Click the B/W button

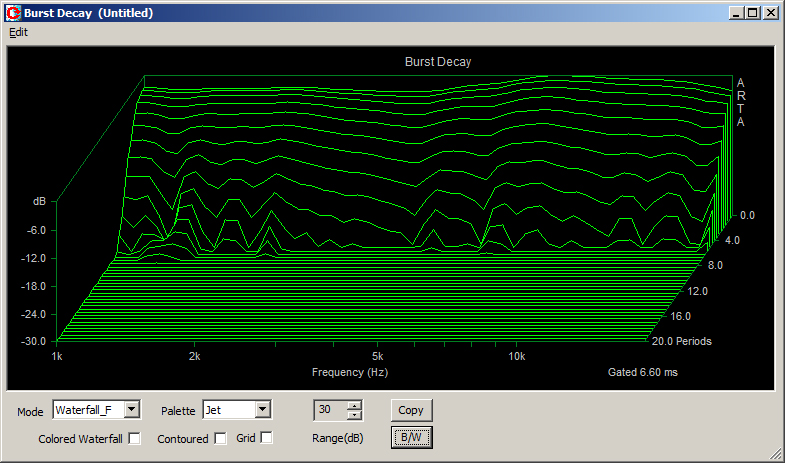410,438
